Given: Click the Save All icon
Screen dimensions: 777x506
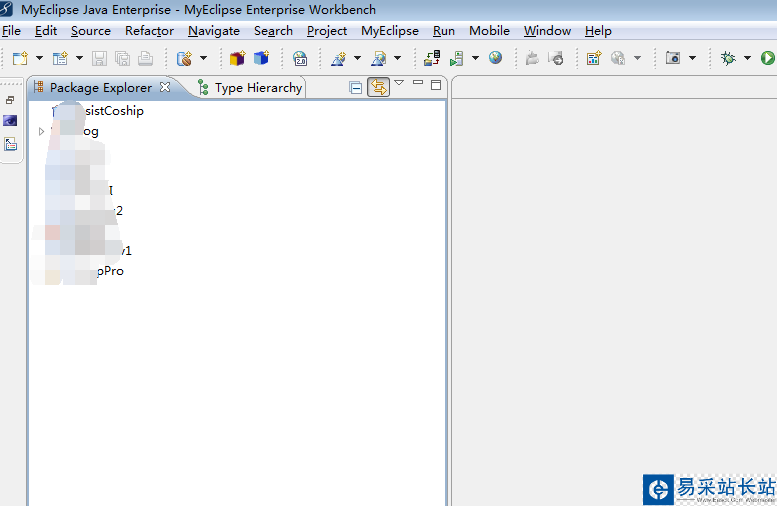Looking at the screenshot, I should coord(122,58).
